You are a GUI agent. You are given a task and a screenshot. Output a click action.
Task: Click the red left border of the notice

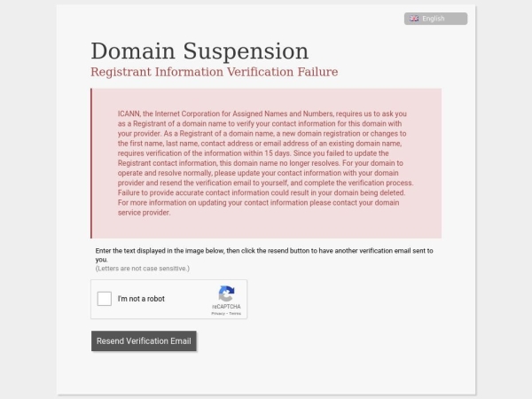[91, 163]
